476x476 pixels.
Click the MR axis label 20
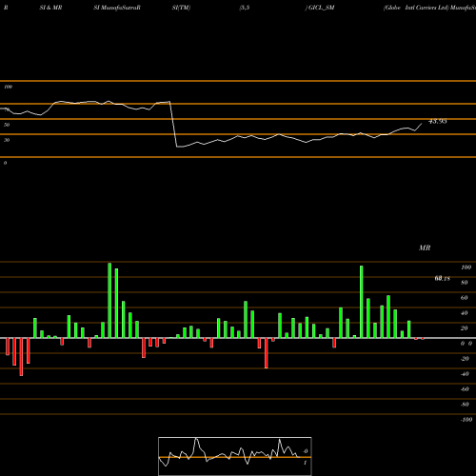[x=465, y=328]
